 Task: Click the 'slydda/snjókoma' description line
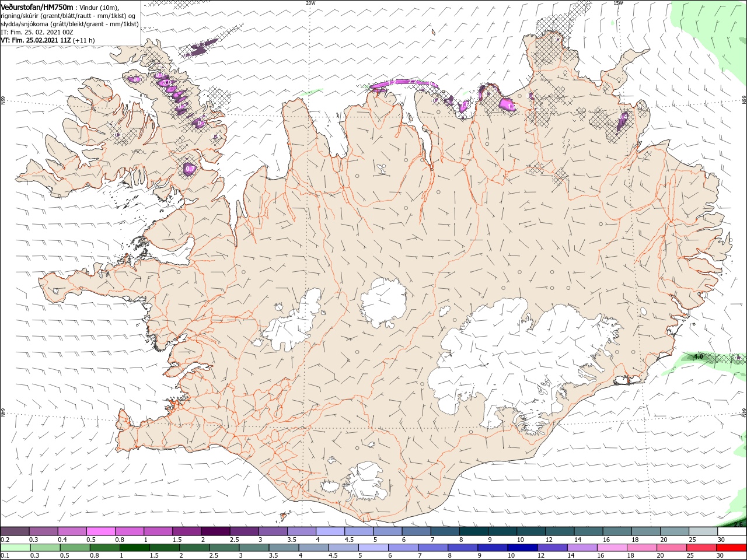point(69,24)
